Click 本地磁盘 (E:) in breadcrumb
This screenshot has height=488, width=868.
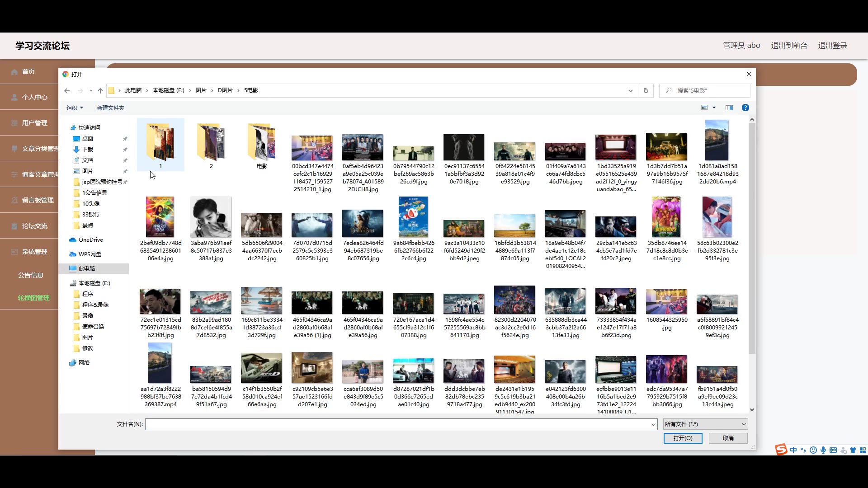point(169,90)
